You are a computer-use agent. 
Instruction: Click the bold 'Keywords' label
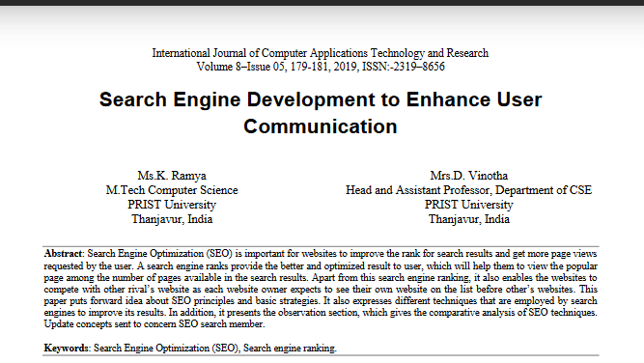66,349
